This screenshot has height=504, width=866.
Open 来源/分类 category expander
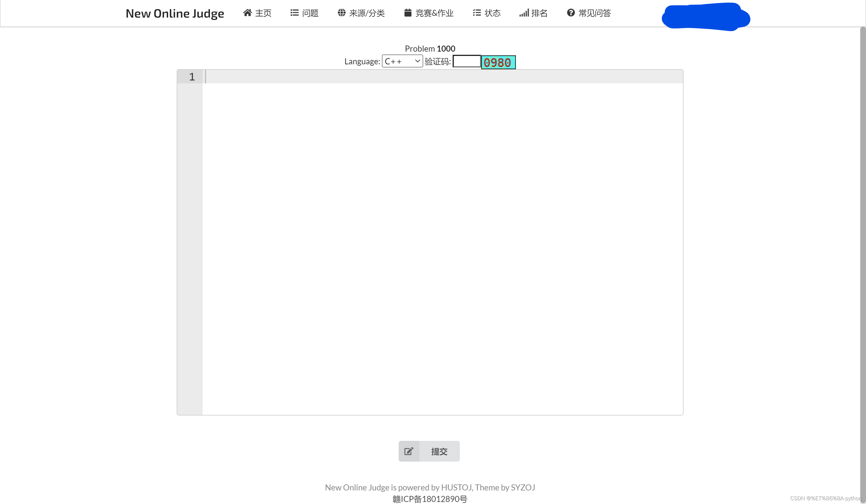tap(361, 13)
